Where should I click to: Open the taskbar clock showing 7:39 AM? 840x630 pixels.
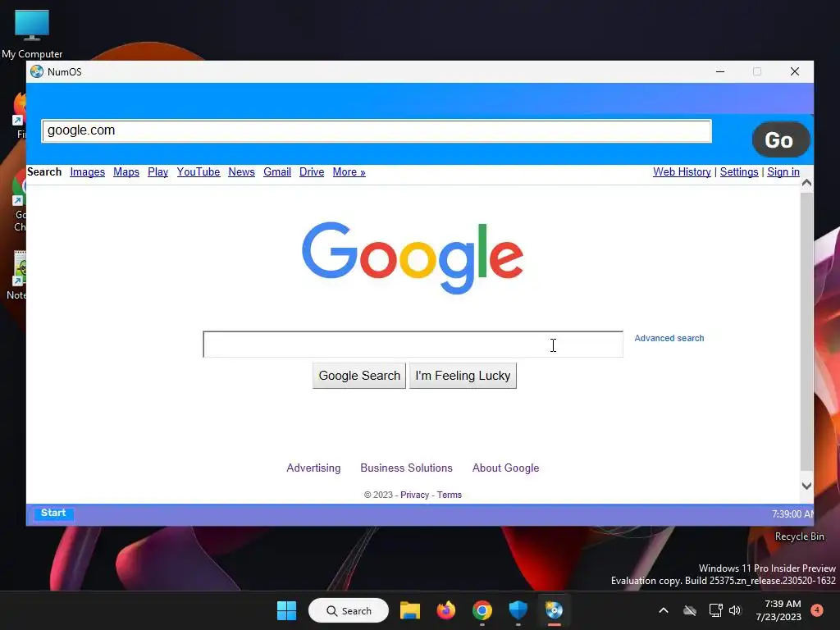778,610
